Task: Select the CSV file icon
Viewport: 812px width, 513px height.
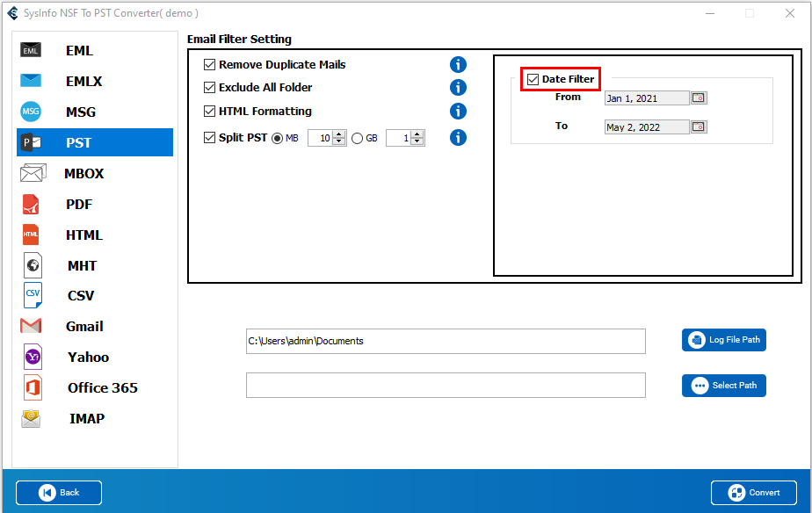Action: tap(33, 295)
